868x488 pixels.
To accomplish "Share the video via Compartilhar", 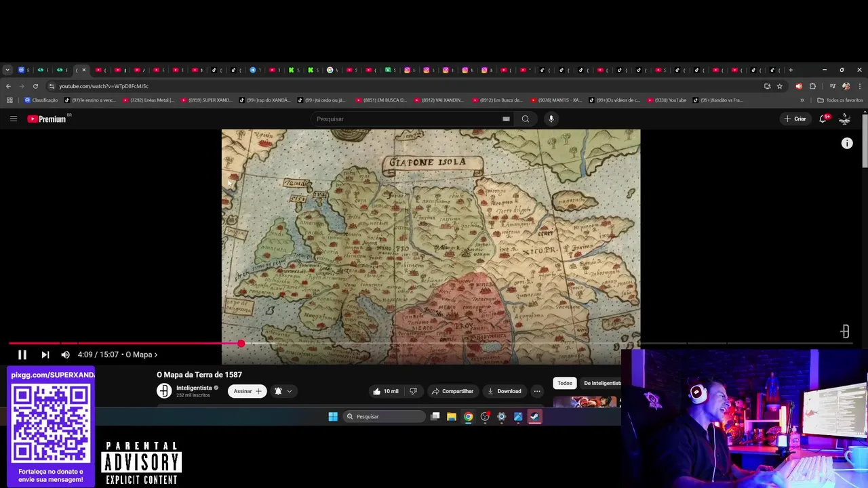I will [452, 391].
